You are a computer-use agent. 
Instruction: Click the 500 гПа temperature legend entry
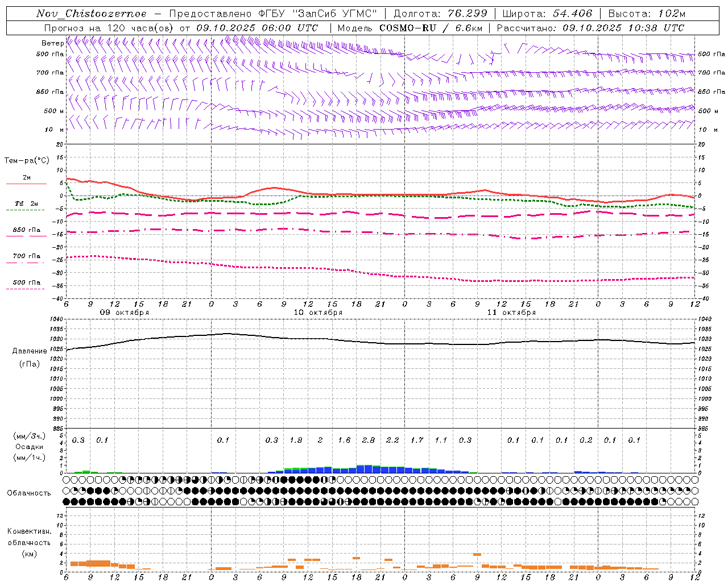coord(26,284)
